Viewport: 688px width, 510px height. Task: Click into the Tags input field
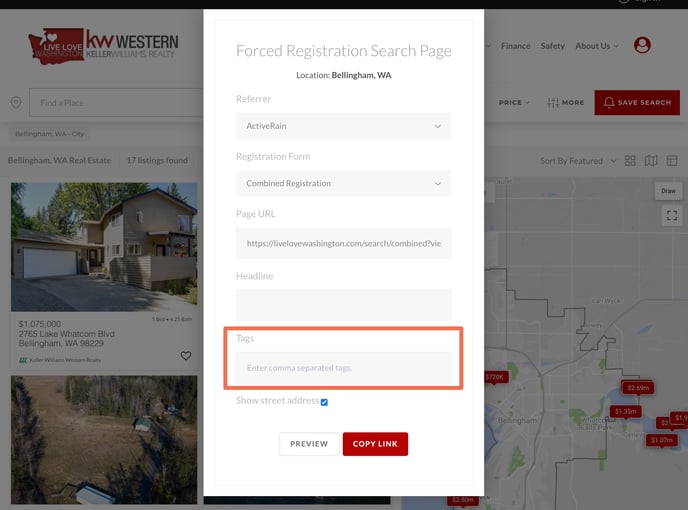pyautogui.click(x=344, y=368)
